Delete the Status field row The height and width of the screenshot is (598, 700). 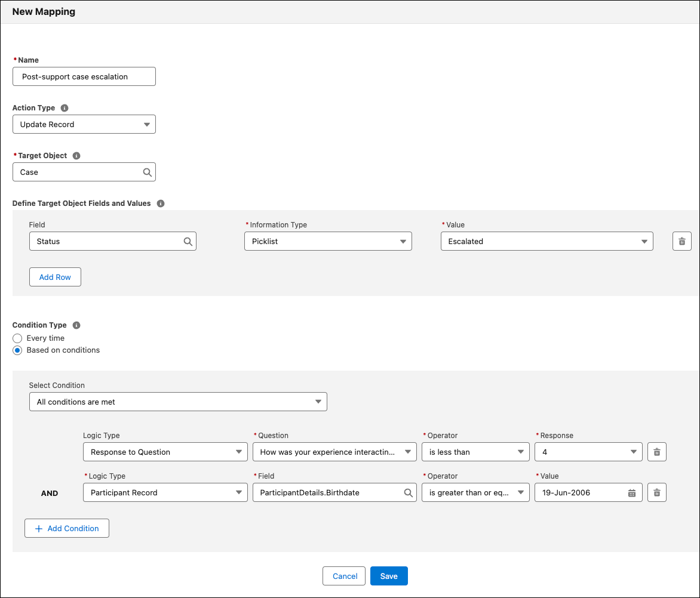(x=681, y=241)
